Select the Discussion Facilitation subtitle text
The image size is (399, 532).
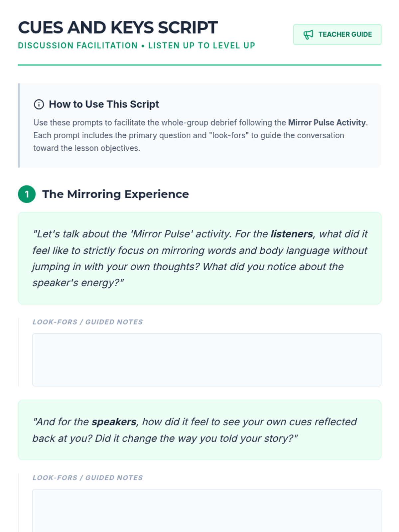(78, 46)
